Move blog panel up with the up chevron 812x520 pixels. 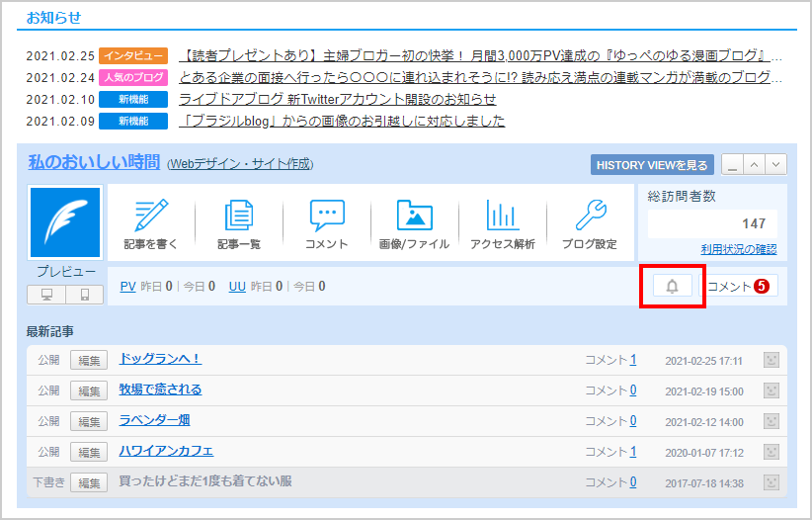(754, 165)
